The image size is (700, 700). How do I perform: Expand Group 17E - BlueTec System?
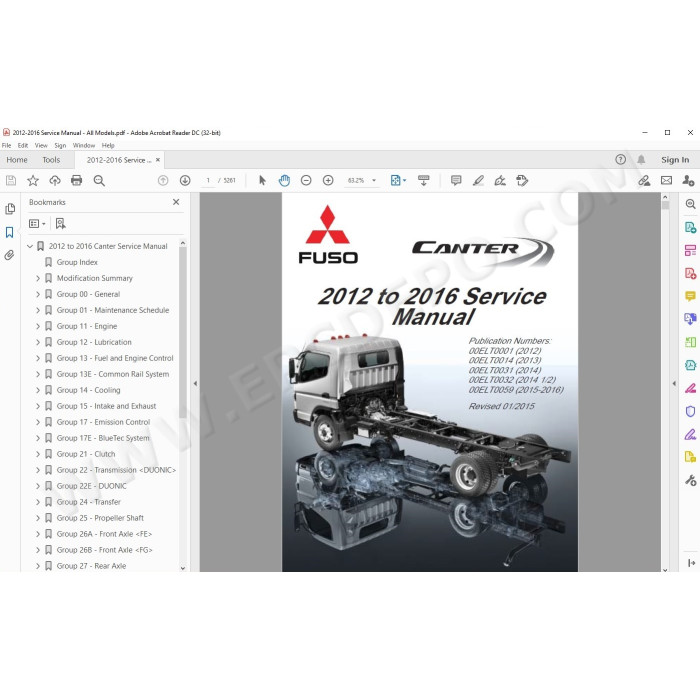(x=38, y=438)
